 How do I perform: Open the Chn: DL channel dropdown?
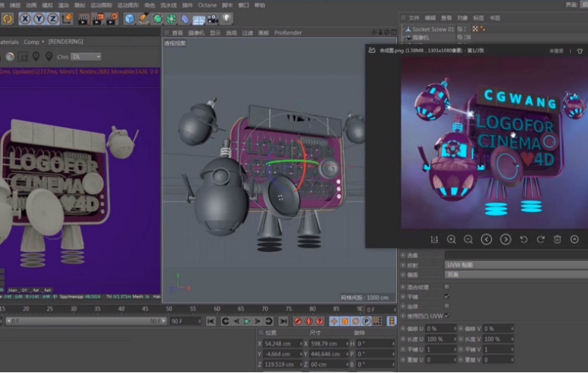tap(85, 57)
